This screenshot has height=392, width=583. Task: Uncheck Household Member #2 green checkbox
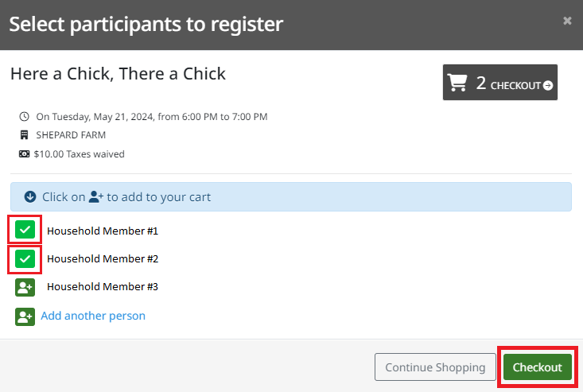[25, 258]
